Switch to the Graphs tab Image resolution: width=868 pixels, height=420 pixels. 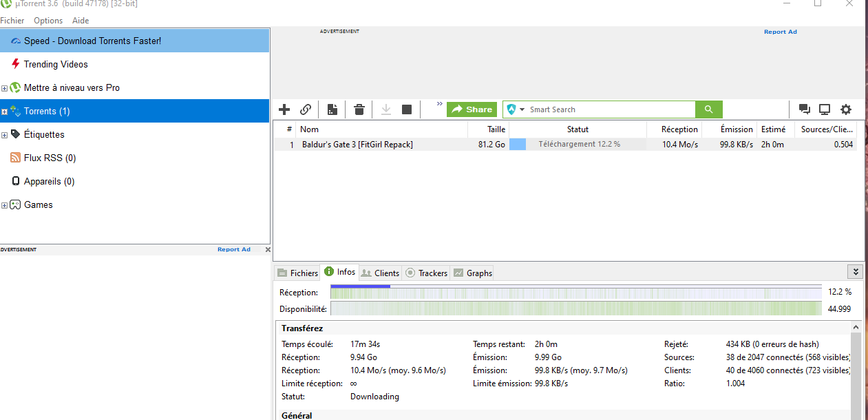click(473, 273)
